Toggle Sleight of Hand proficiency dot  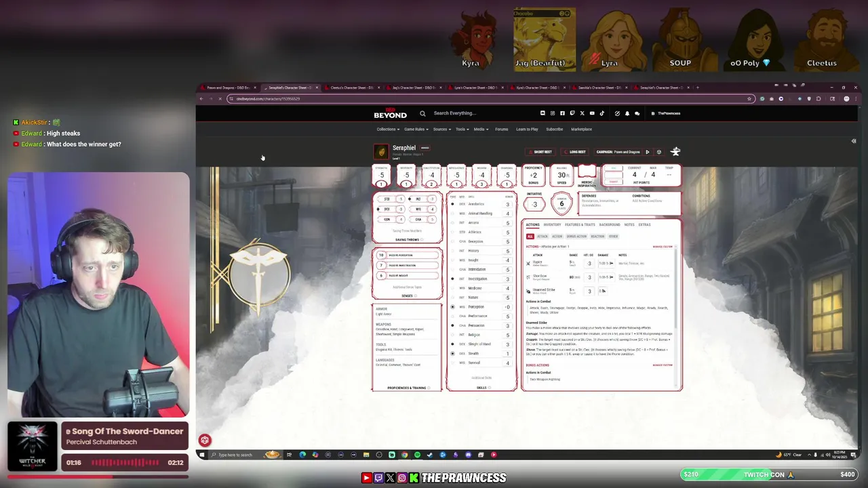[x=453, y=344]
